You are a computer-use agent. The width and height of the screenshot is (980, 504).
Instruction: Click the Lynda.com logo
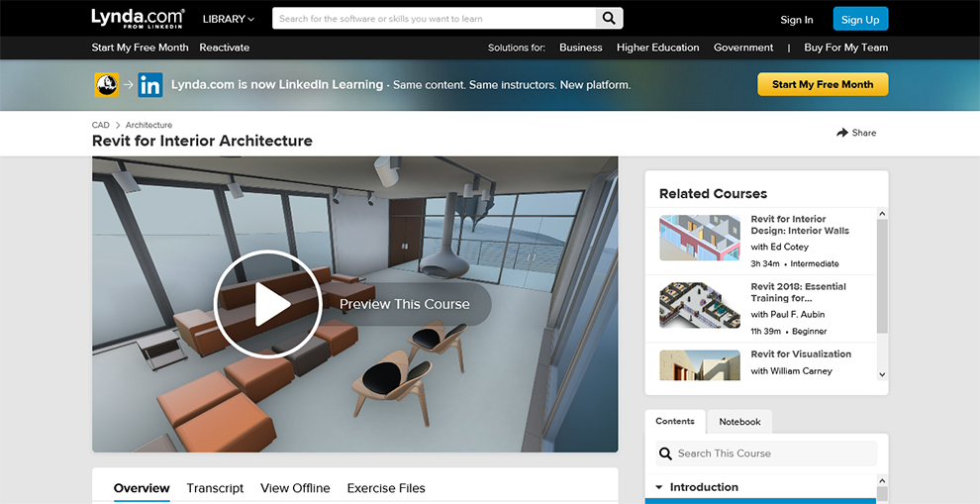138,18
